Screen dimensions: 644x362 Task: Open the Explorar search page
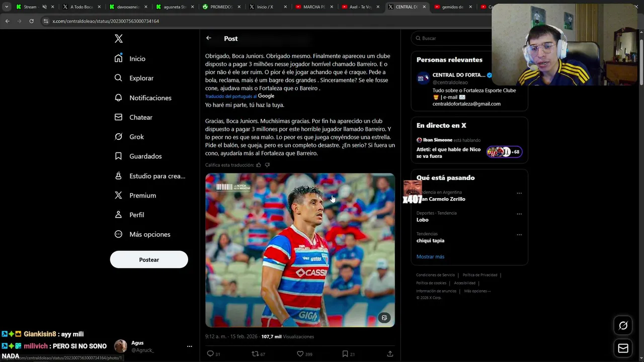click(x=134, y=78)
